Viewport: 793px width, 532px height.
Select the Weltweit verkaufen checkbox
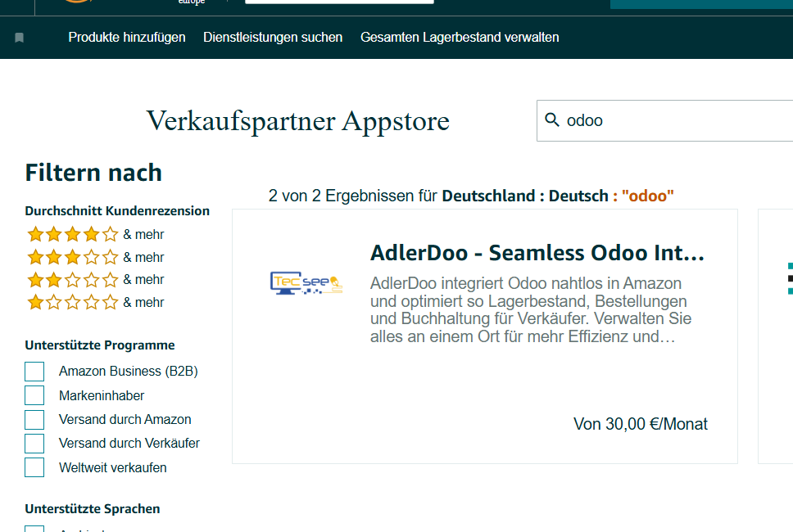coord(34,468)
